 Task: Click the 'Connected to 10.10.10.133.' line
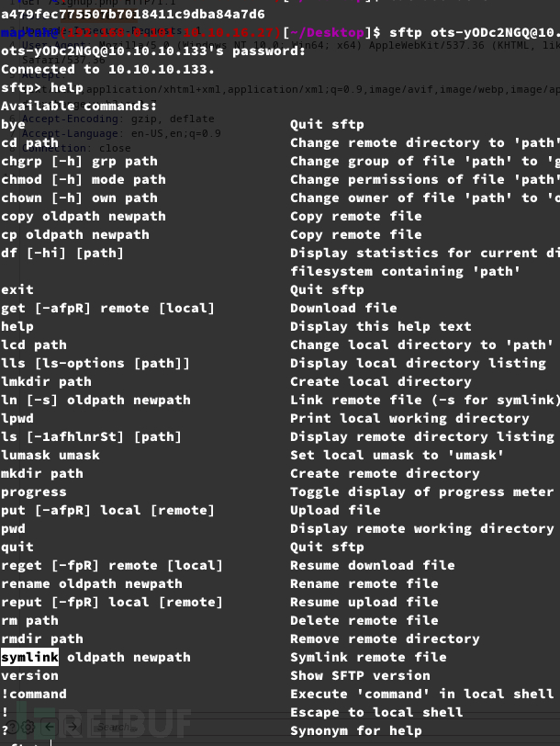tap(107, 69)
